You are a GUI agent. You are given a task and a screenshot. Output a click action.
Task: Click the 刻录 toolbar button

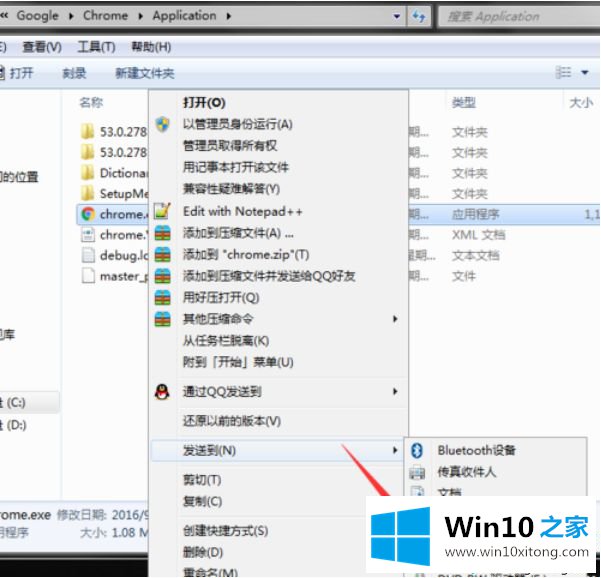[x=74, y=72]
